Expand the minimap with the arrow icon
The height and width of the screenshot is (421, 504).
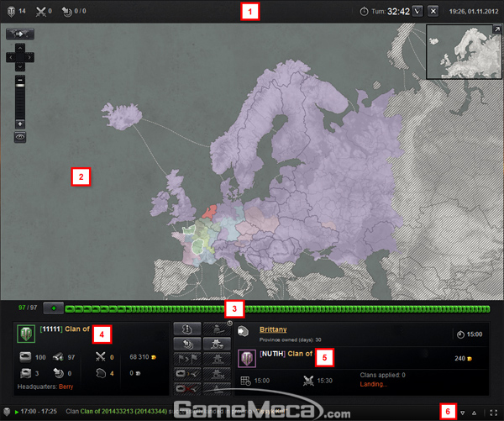(497, 29)
